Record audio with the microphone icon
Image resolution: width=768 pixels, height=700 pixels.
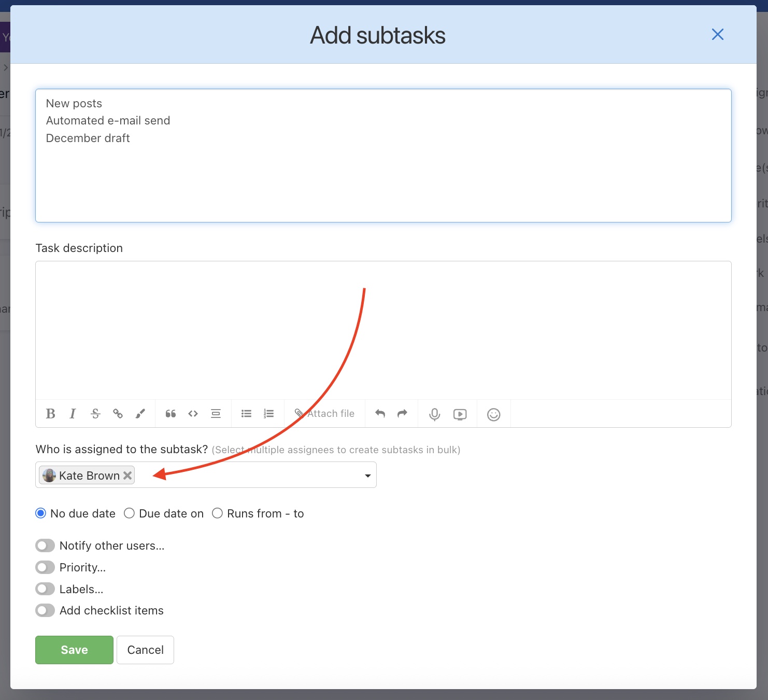pyautogui.click(x=434, y=413)
